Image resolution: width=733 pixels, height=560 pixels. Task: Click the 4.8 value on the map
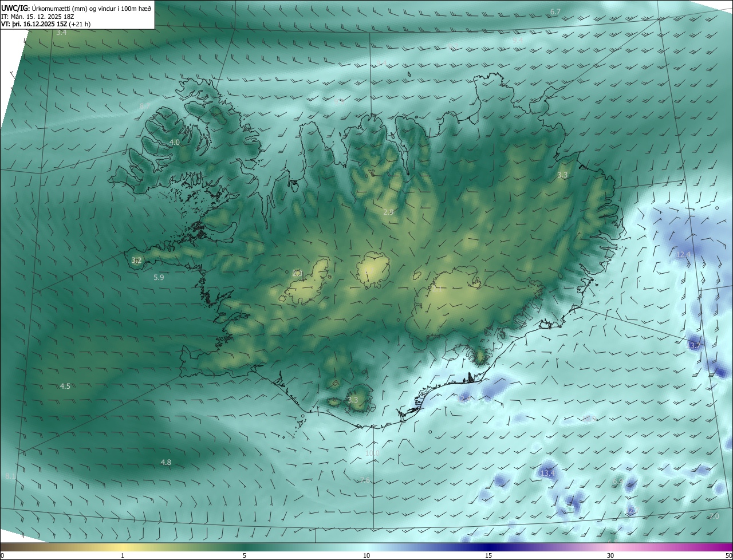pos(166,463)
